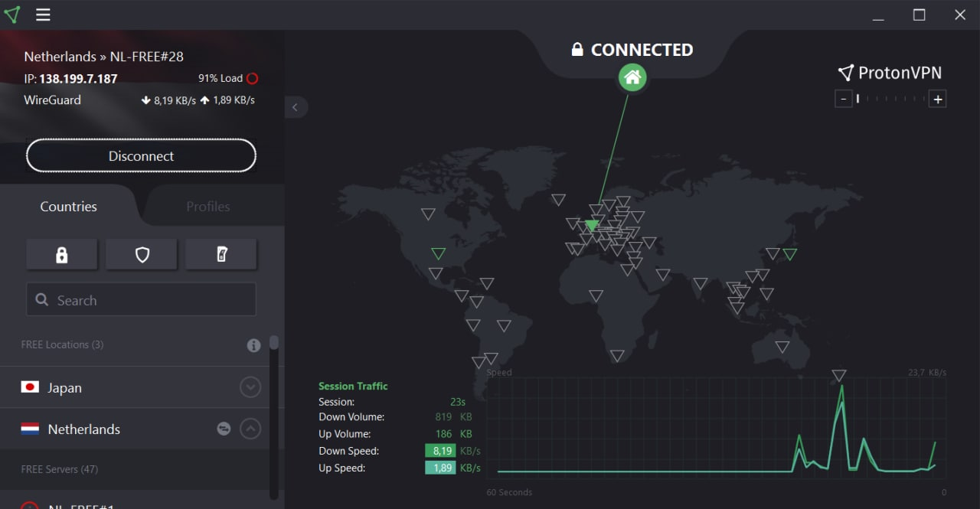Click the "Netherlands » NL-FREE#28" connection name
This screenshot has height=509, width=980.
coord(104,57)
